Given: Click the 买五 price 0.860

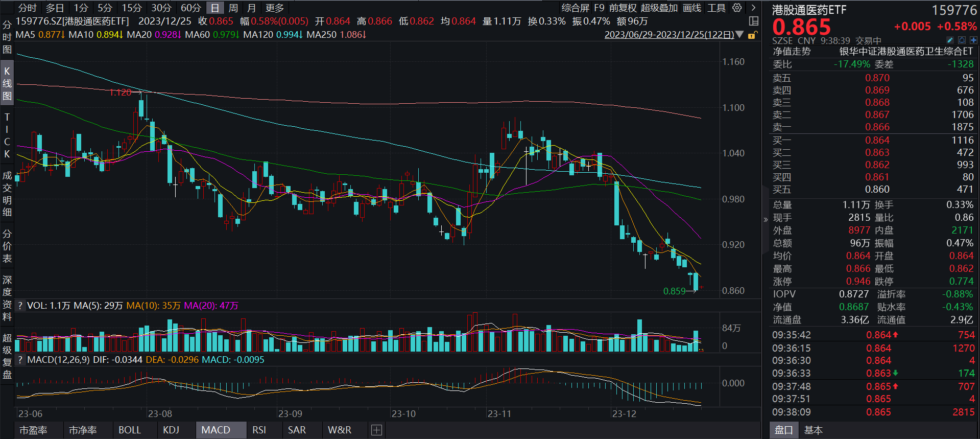Looking at the screenshot, I should click(877, 190).
